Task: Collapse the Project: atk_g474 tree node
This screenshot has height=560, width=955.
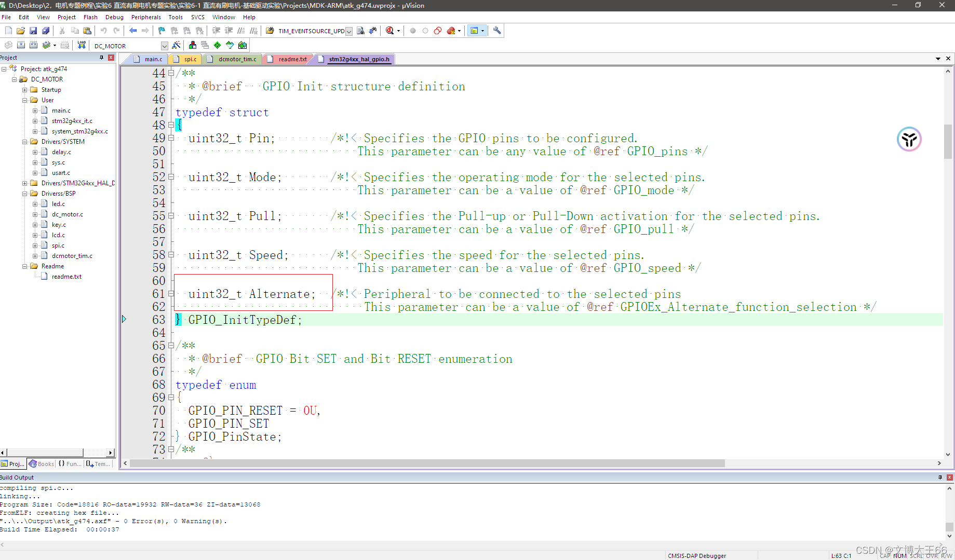Action: (4, 69)
